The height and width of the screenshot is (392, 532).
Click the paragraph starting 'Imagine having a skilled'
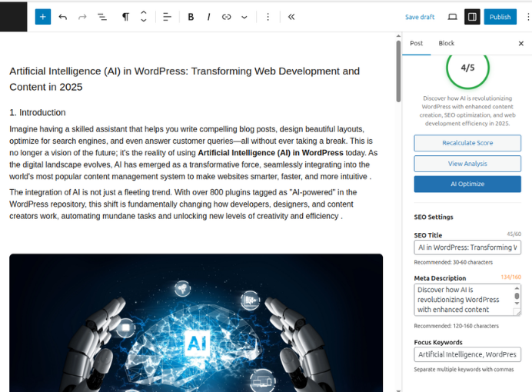194,153
